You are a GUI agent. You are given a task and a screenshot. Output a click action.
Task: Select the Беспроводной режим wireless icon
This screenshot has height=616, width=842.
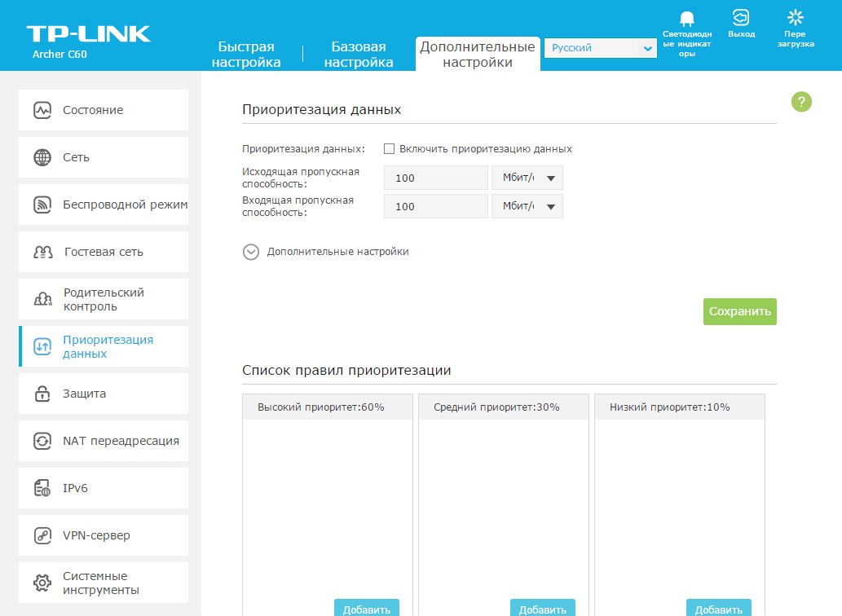pyautogui.click(x=42, y=205)
